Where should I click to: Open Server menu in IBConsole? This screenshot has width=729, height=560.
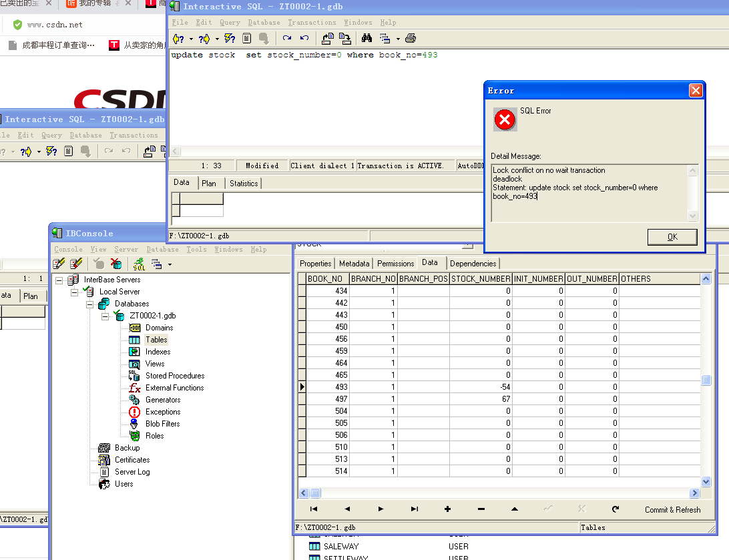coord(126,250)
